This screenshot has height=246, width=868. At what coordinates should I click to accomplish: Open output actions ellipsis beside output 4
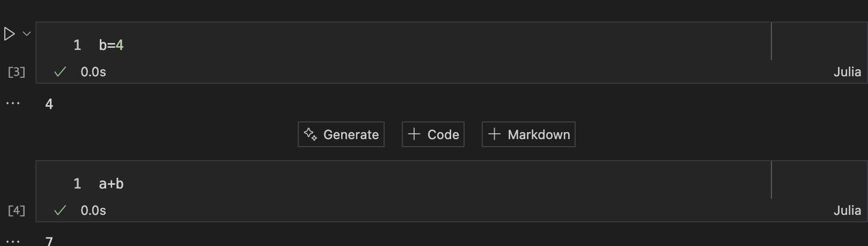click(x=13, y=103)
